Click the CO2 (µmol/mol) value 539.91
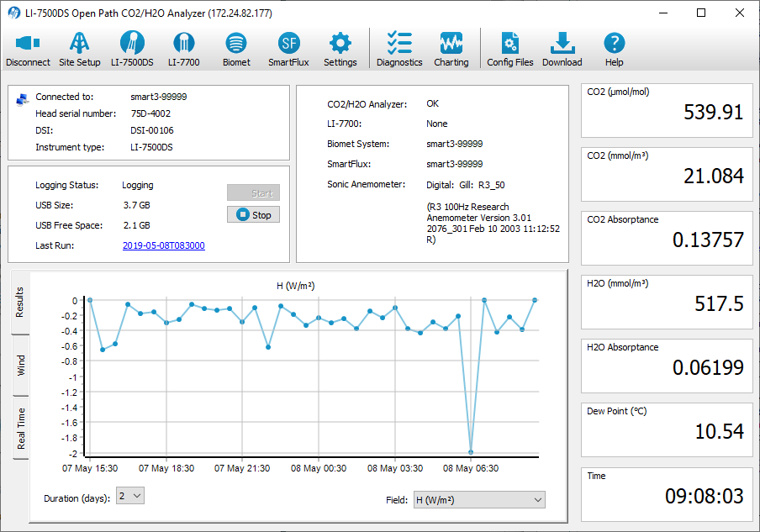The width and height of the screenshot is (760, 532). point(713,113)
